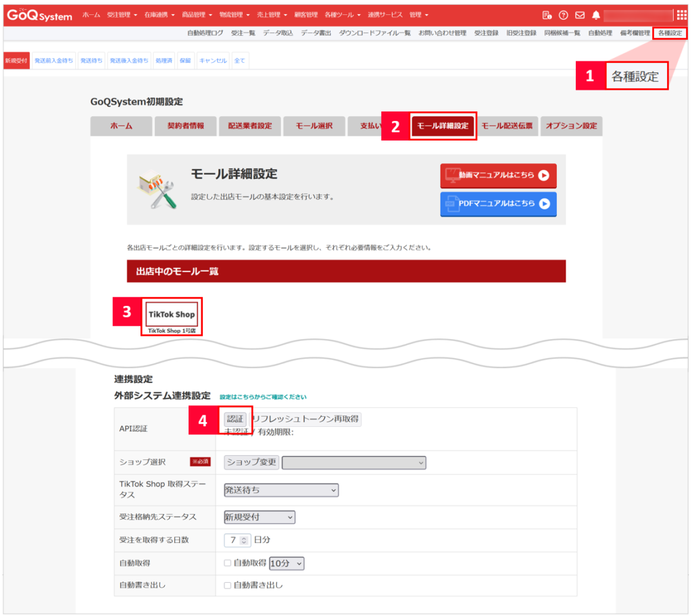Open the video manual (動画マニュアル) button
The width and height of the screenshot is (692, 616).
coord(498,175)
